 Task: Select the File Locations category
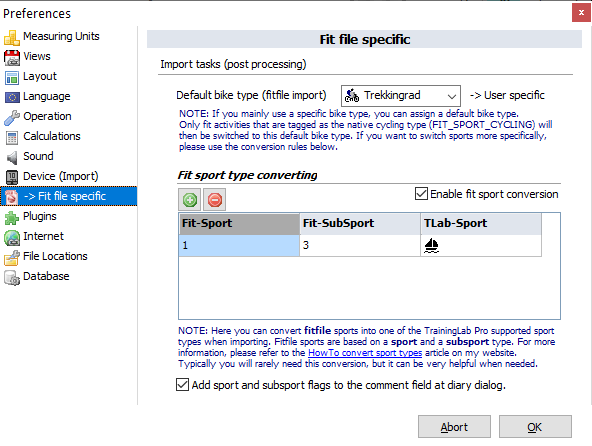tap(55, 256)
